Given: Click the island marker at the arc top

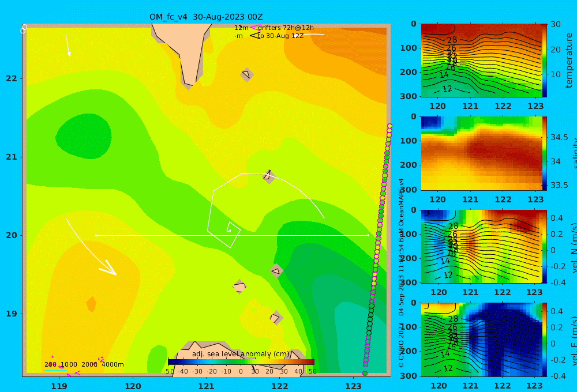Looking at the screenshot, I should (x=269, y=176).
